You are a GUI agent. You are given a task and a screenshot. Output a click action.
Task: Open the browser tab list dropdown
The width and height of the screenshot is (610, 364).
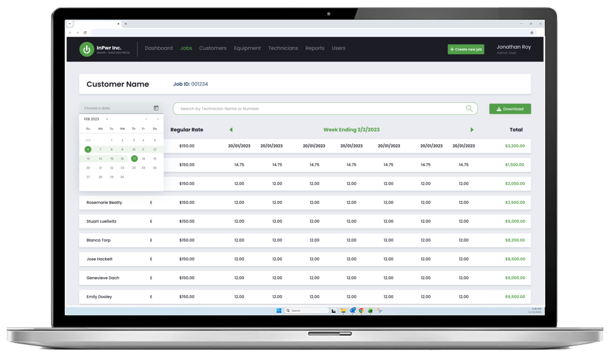click(70, 24)
